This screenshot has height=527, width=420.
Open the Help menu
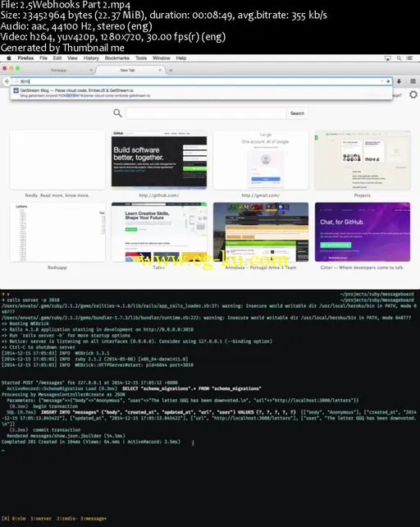tap(181, 58)
